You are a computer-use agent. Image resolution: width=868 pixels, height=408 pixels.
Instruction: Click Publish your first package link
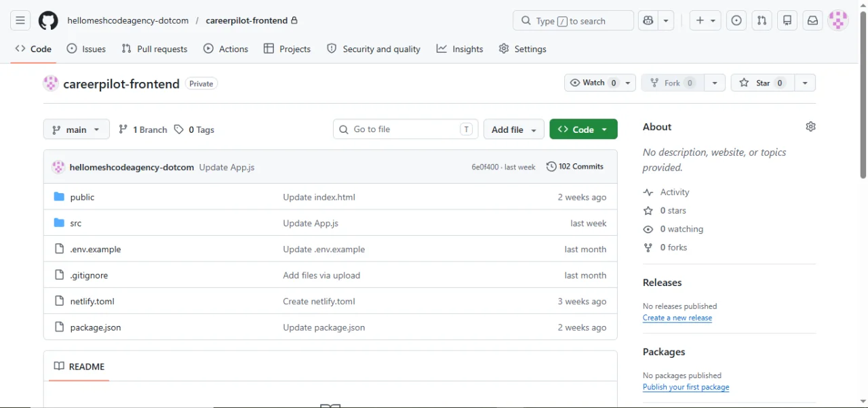coord(686,387)
